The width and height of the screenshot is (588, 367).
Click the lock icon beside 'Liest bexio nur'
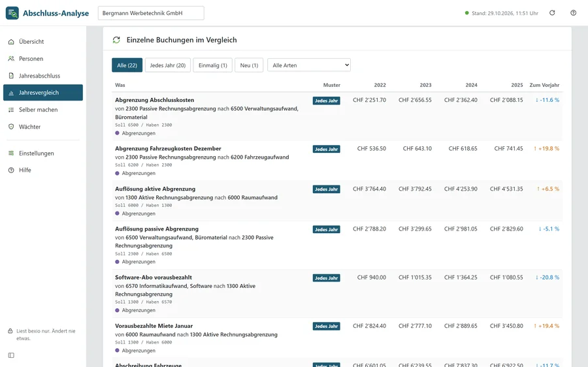(x=10, y=331)
